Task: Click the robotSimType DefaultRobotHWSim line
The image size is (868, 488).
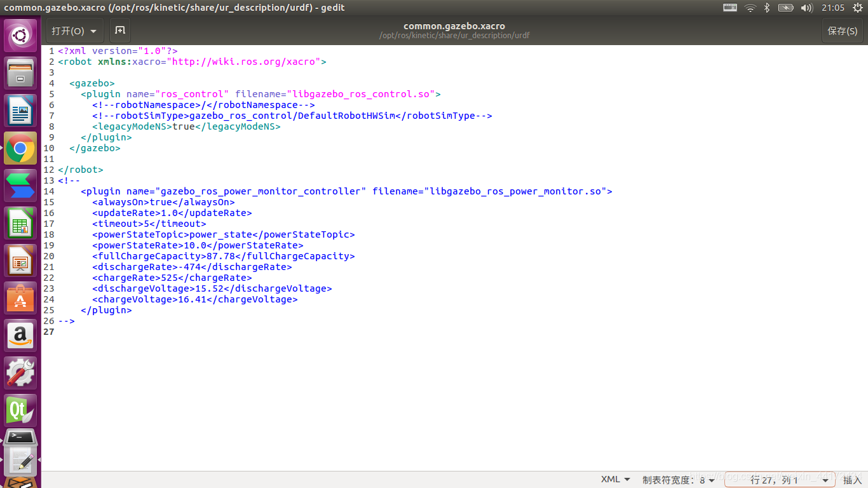Action: 292,116
